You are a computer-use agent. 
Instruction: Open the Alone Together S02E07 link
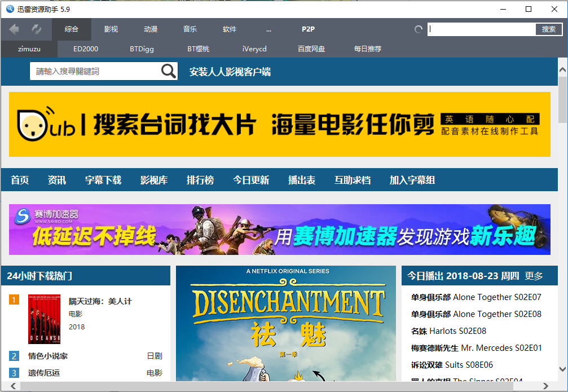[476, 297]
